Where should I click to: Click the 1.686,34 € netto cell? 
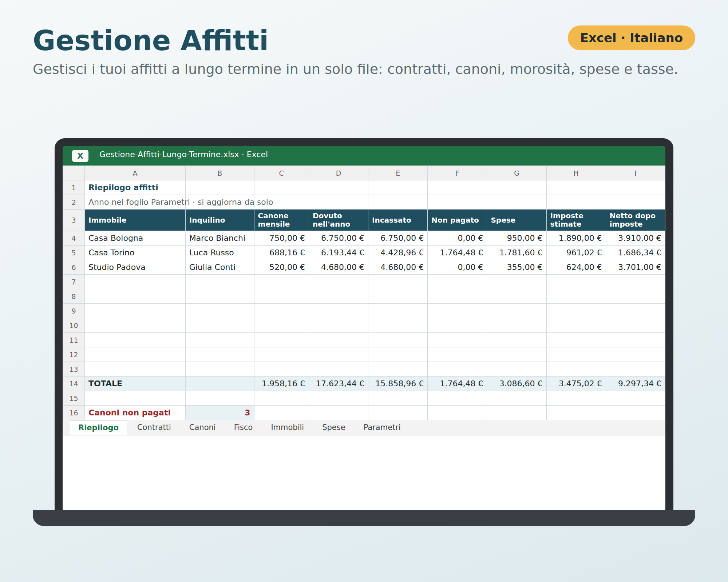[x=636, y=253]
